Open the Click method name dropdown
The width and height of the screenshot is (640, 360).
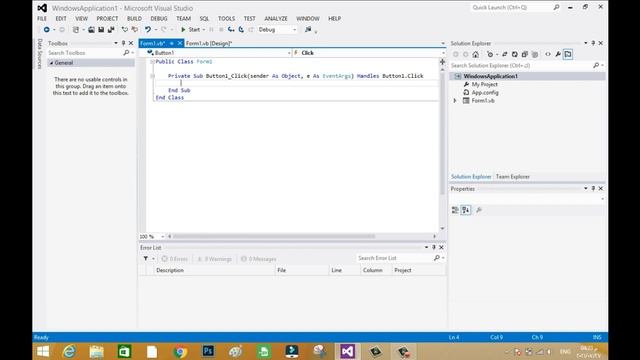coord(443,53)
